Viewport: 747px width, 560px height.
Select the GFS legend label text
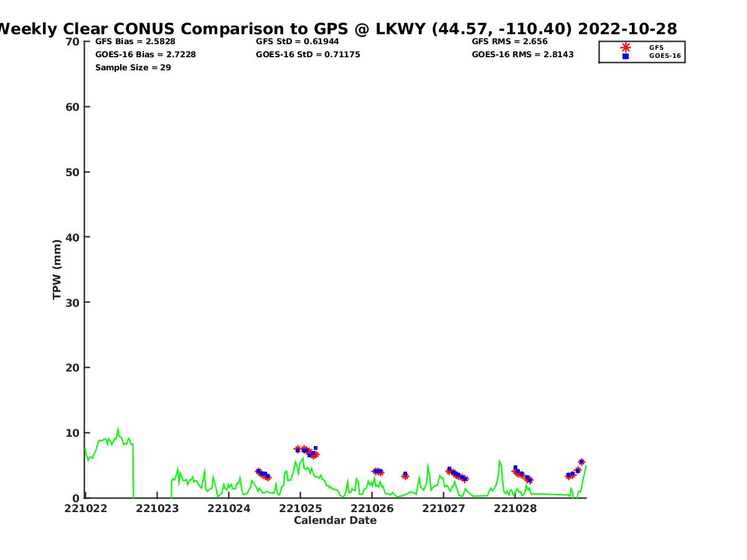[x=656, y=47]
